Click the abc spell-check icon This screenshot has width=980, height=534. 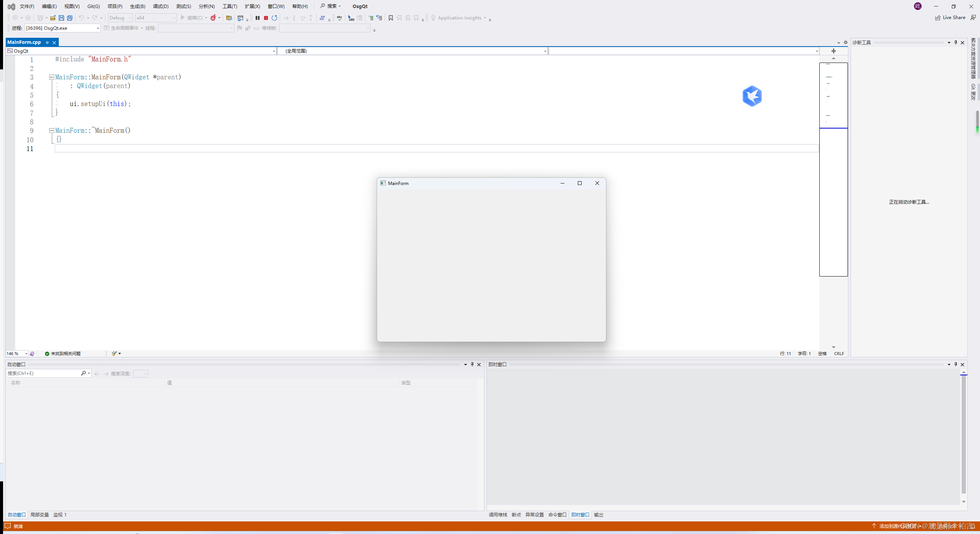pyautogui.click(x=339, y=18)
